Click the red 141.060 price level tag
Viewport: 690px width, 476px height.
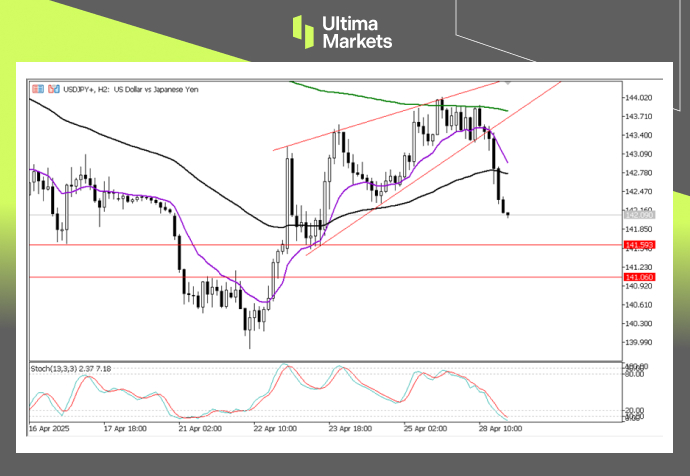638,277
